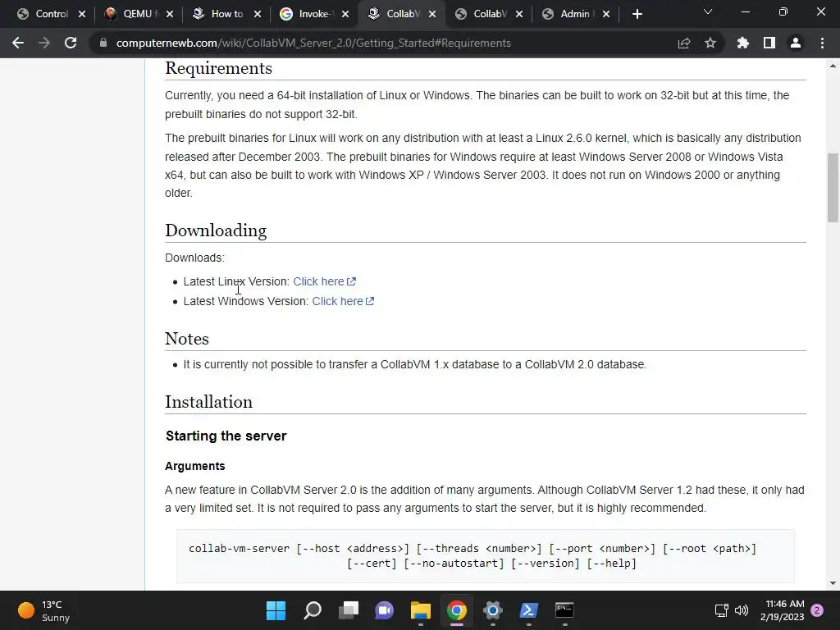Click the external link icon after Linux link
The width and height of the screenshot is (840, 630).
[x=351, y=281]
